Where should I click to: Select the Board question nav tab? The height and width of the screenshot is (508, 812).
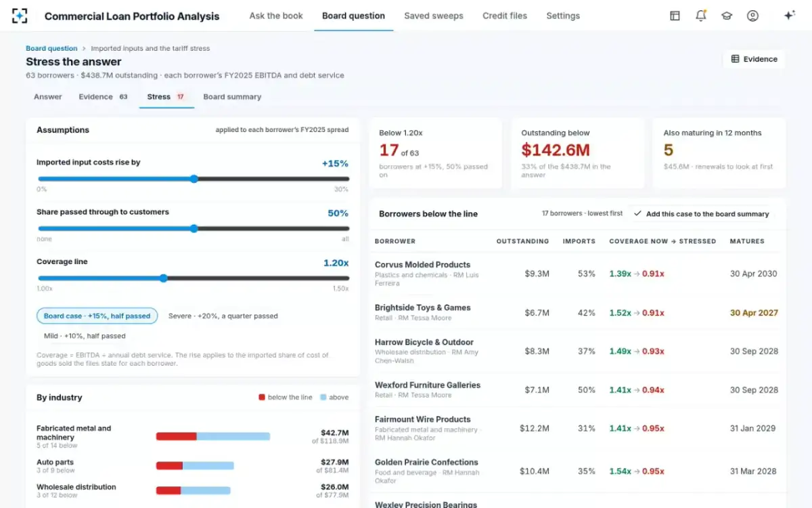353,16
